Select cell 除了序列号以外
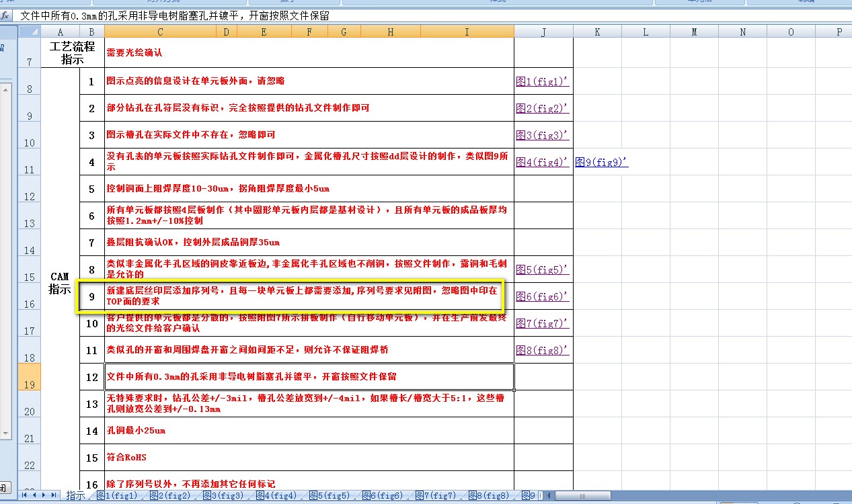 (309, 481)
